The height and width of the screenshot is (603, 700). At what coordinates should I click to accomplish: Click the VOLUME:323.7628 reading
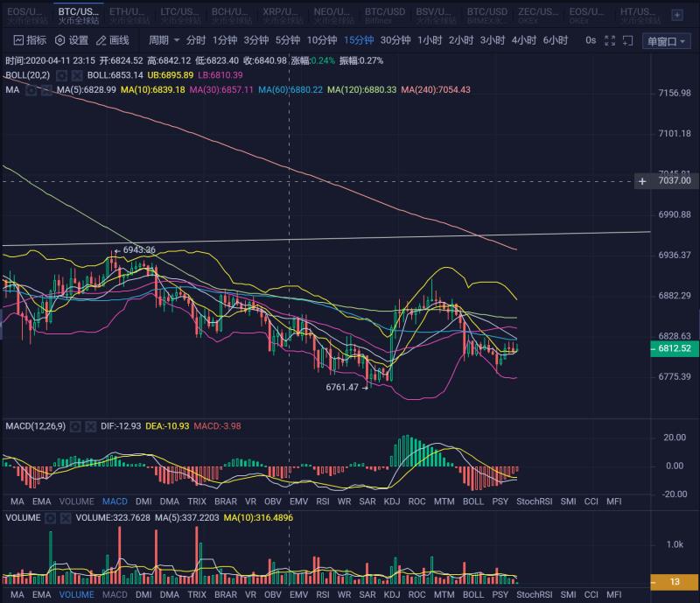tap(113, 518)
